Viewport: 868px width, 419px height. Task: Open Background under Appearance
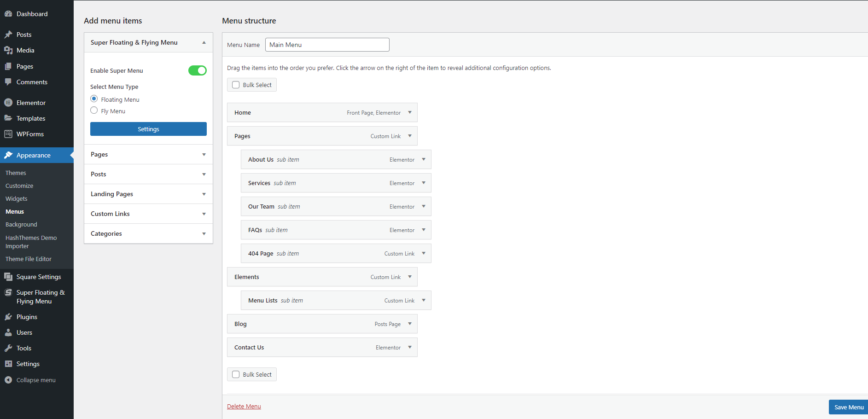[21, 225]
